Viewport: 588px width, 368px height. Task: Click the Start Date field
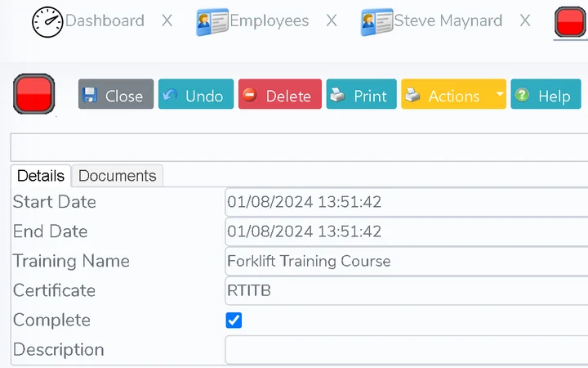(407, 202)
